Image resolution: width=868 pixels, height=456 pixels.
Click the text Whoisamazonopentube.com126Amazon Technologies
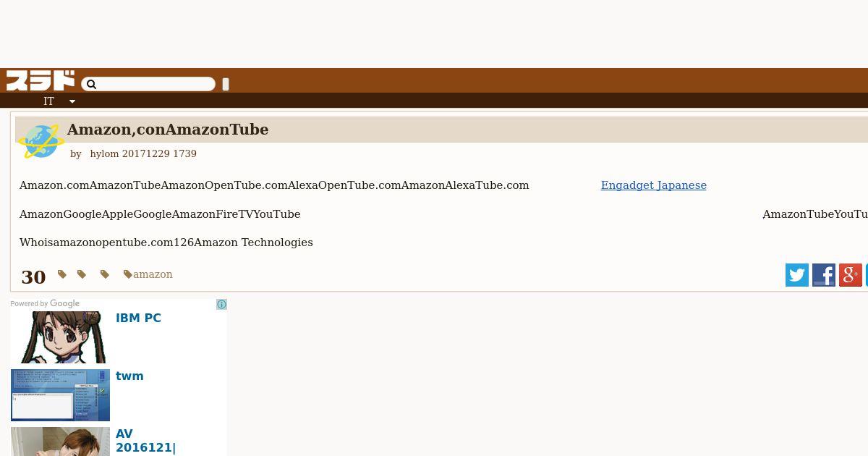[x=166, y=242]
